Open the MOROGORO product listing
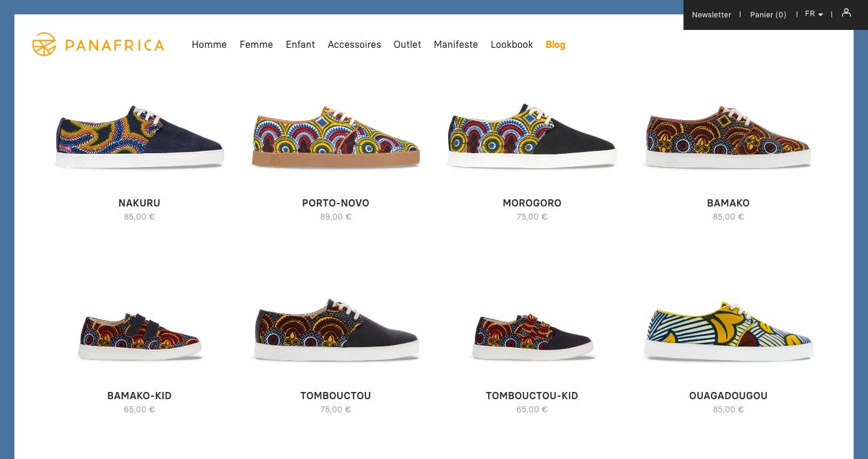This screenshot has width=868, height=459. 532,135
